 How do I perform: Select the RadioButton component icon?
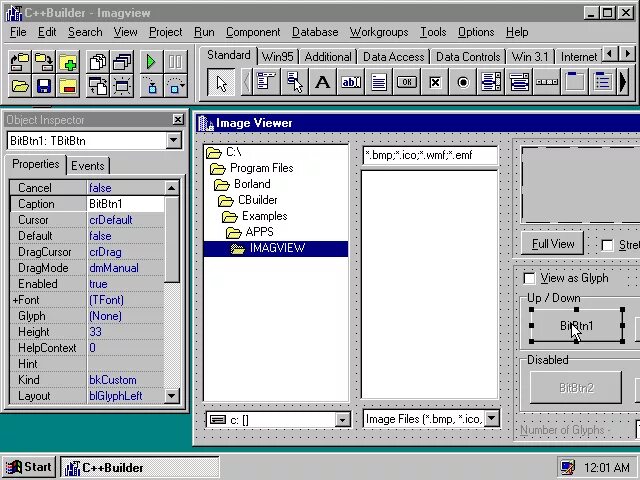[463, 82]
